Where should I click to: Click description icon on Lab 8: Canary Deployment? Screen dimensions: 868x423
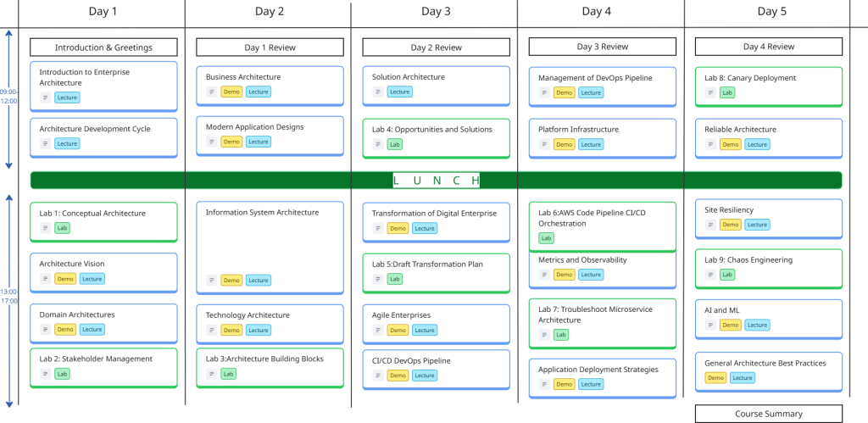711,92
